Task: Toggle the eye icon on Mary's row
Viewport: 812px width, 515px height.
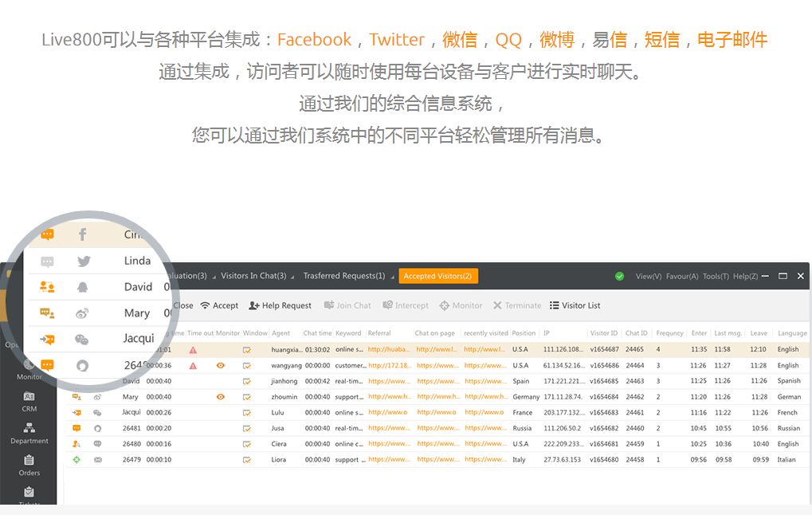Action: (x=220, y=396)
